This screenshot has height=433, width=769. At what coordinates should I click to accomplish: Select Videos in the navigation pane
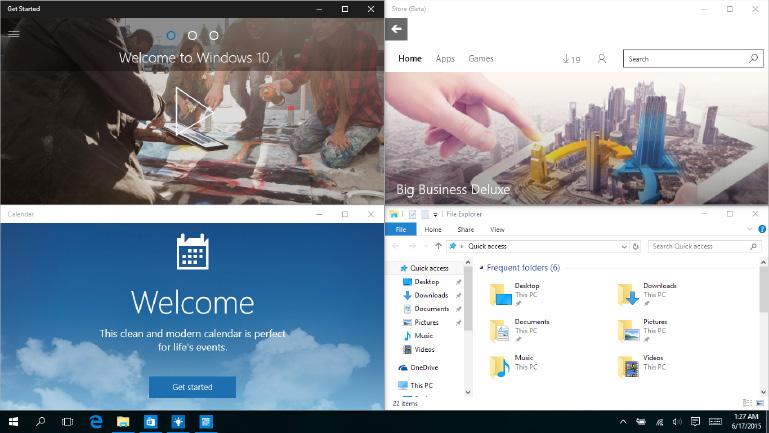click(424, 350)
